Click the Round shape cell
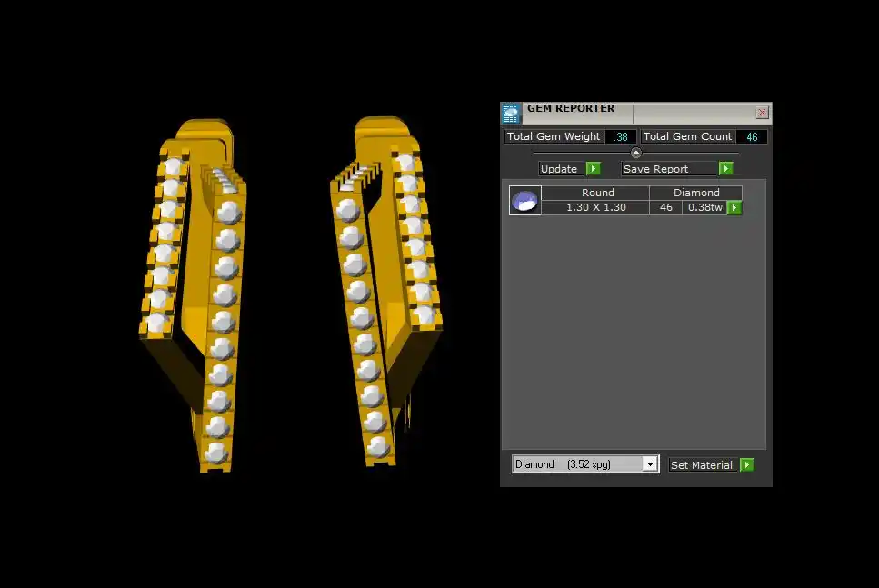The image size is (879, 588). [596, 193]
